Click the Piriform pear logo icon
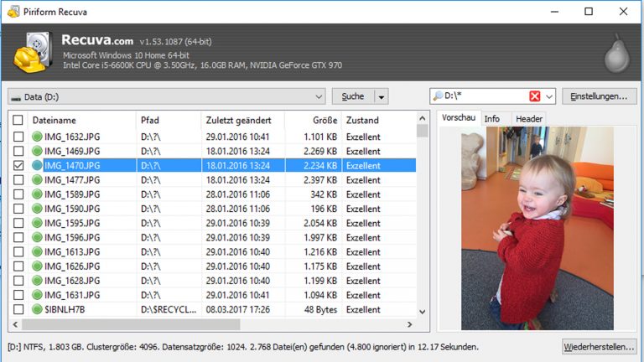The height and width of the screenshot is (362, 644). coord(616,52)
